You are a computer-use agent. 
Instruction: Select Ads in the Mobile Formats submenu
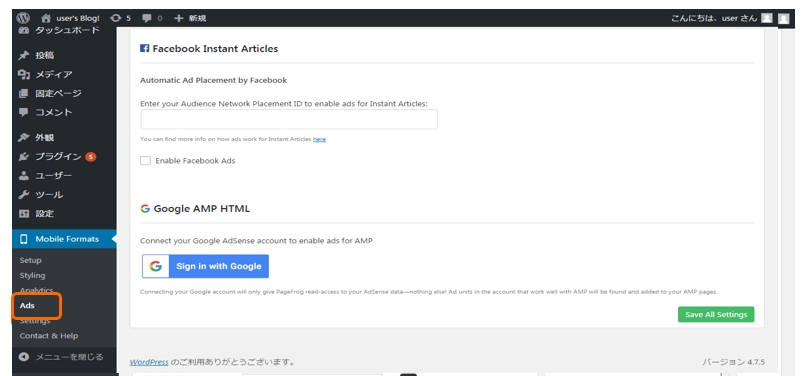pos(27,305)
